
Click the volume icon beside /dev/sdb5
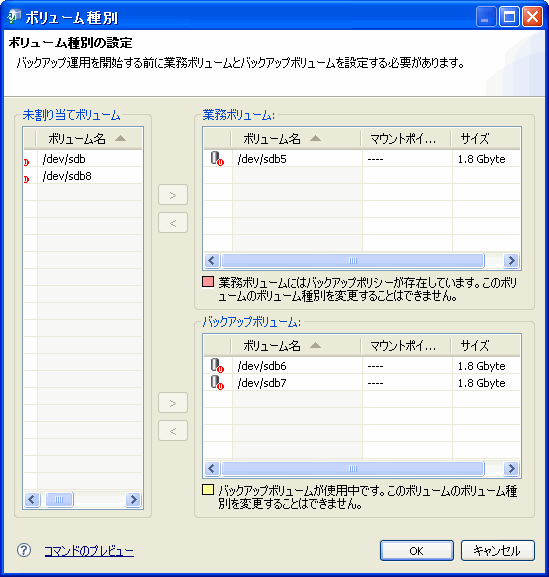point(217,159)
